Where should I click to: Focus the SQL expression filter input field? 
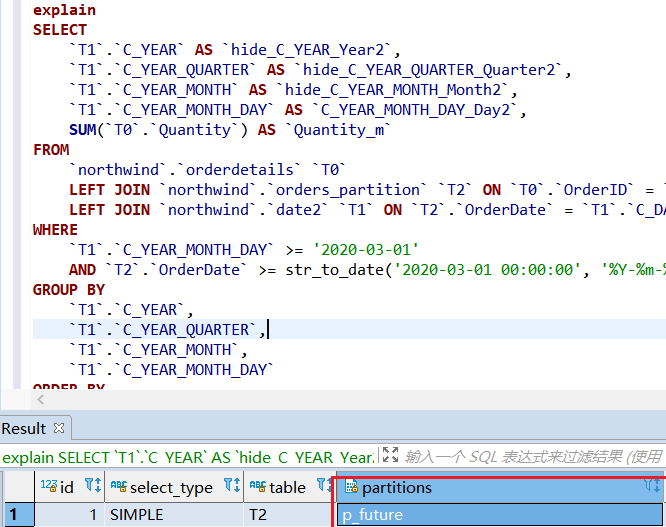pyautogui.click(x=534, y=457)
